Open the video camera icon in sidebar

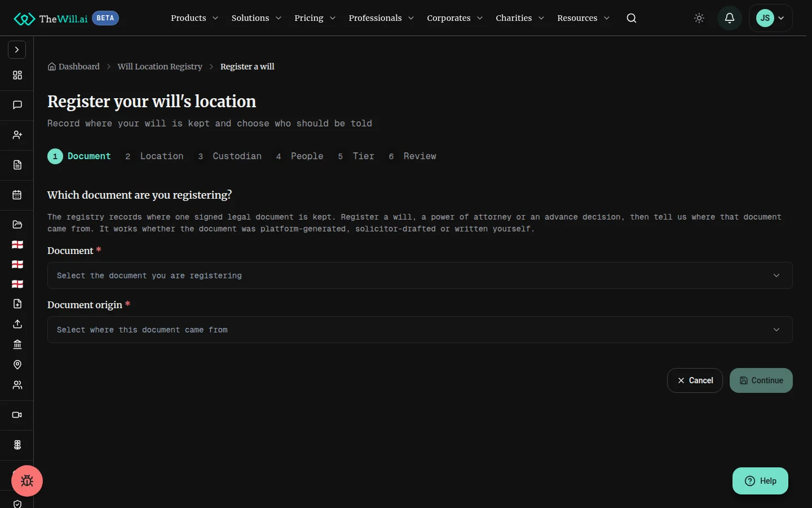(x=17, y=415)
